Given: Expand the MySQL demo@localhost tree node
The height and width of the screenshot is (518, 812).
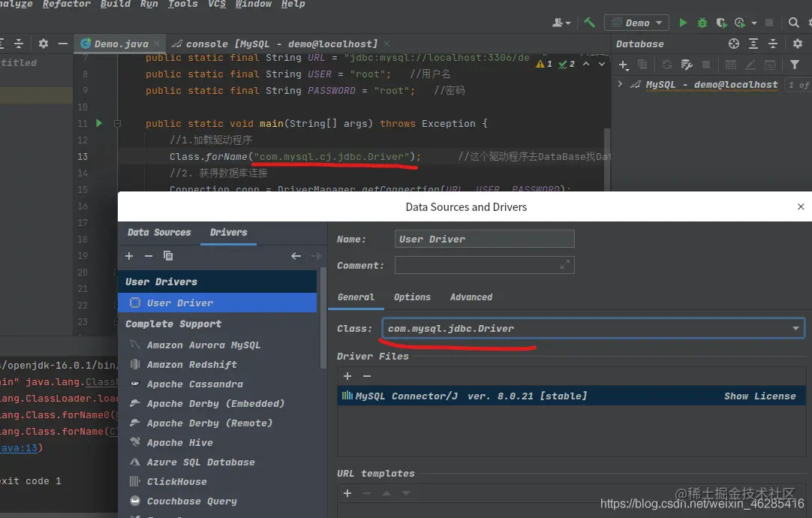Looking at the screenshot, I should 620,84.
